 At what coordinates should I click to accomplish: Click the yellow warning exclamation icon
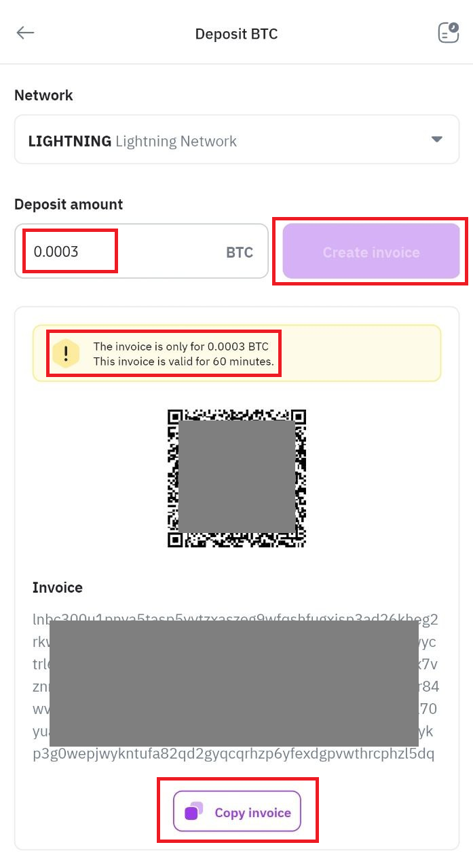[67, 353]
